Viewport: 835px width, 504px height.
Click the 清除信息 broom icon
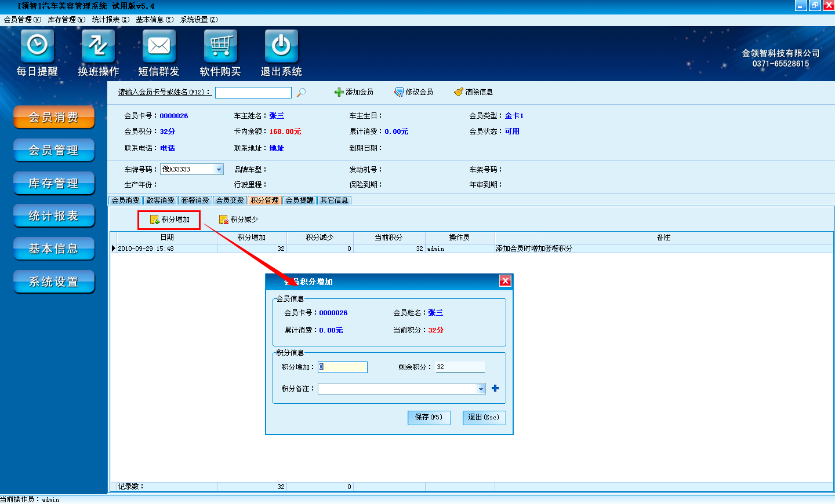point(459,92)
